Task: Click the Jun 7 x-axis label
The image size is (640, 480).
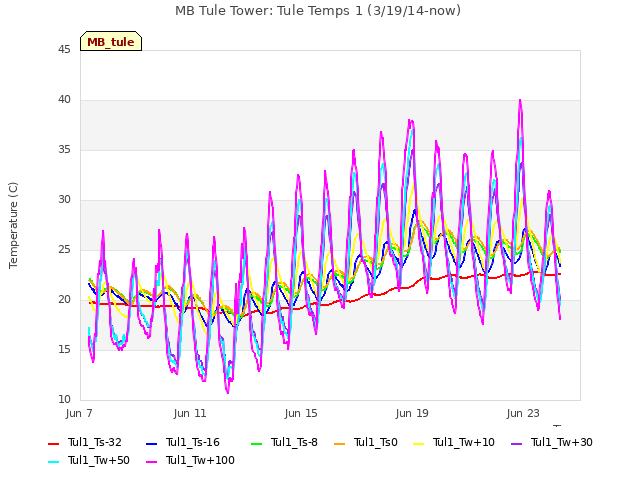Action: (x=79, y=413)
